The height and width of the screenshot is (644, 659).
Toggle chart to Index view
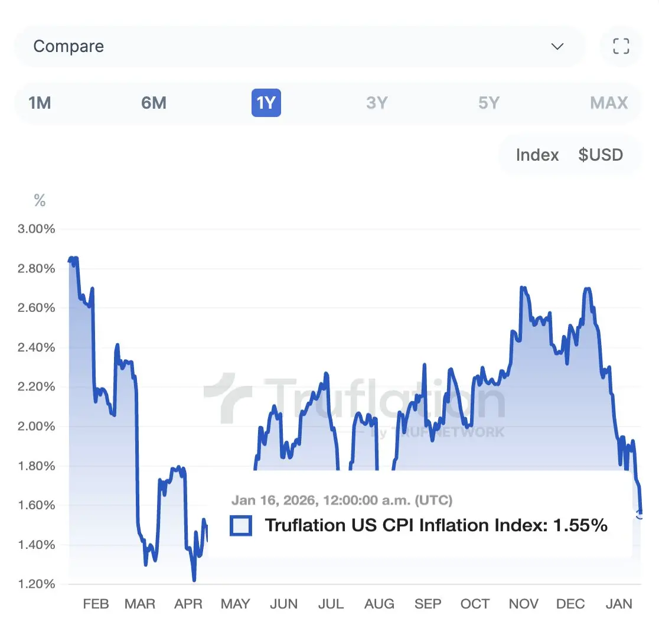point(537,155)
